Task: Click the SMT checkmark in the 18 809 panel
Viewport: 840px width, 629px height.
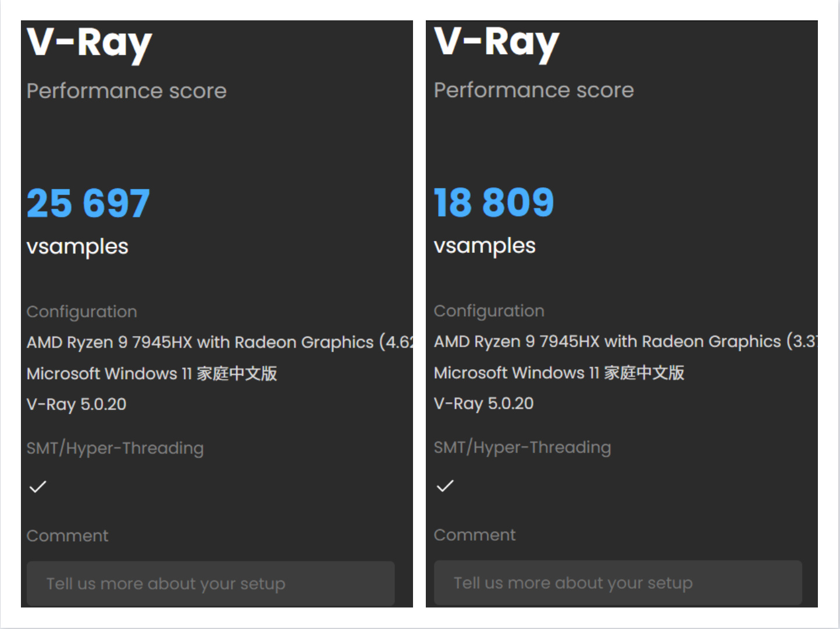Action: click(445, 485)
